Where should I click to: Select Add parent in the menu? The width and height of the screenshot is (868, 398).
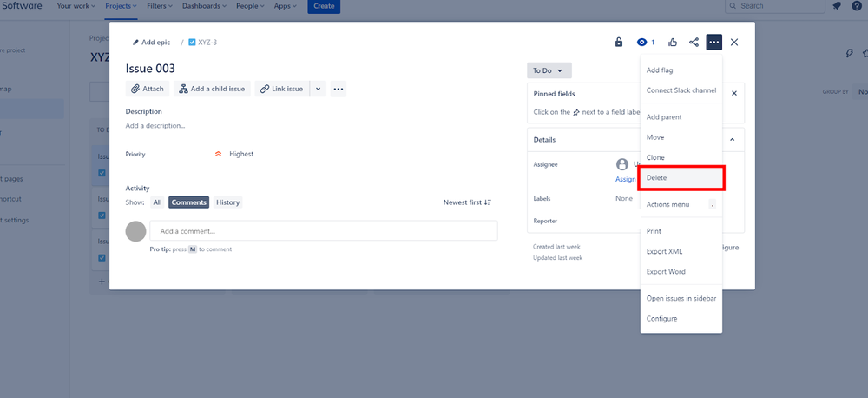coord(681,117)
